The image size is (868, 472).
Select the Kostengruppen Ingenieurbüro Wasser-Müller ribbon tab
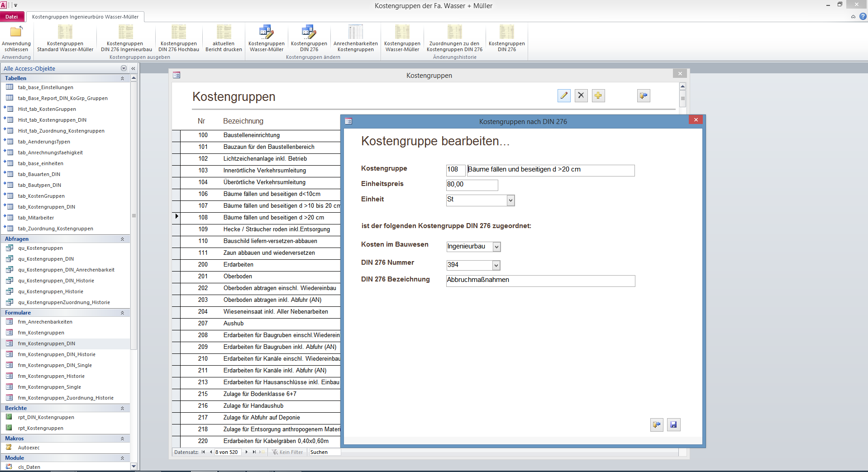pos(85,17)
